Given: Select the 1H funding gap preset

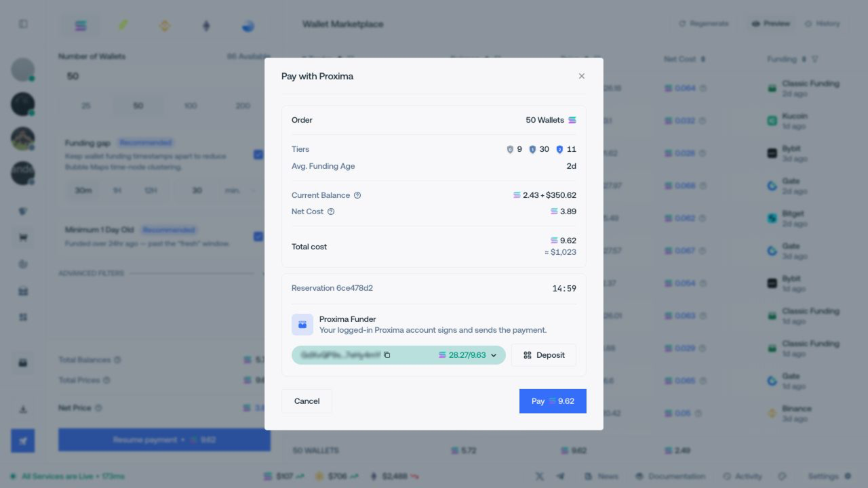Looking at the screenshot, I should pyautogui.click(x=117, y=190).
